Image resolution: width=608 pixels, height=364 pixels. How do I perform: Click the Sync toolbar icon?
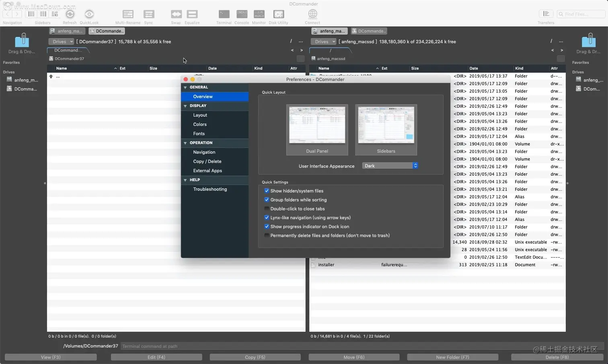(x=149, y=14)
